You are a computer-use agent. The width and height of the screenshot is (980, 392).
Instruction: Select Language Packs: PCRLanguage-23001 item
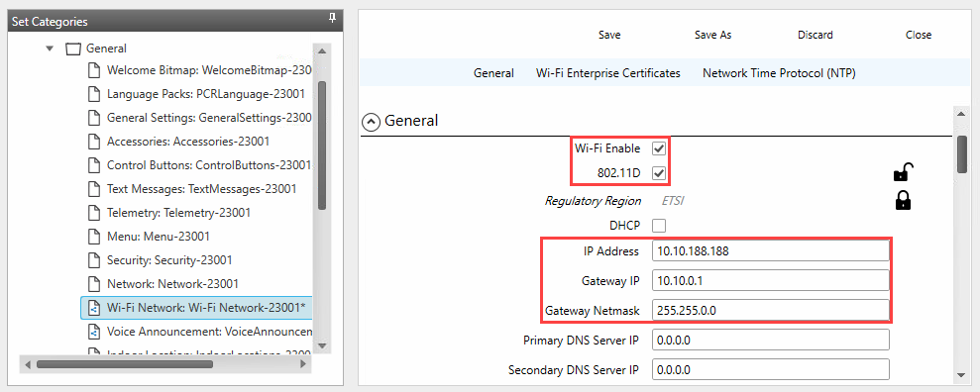(x=206, y=94)
